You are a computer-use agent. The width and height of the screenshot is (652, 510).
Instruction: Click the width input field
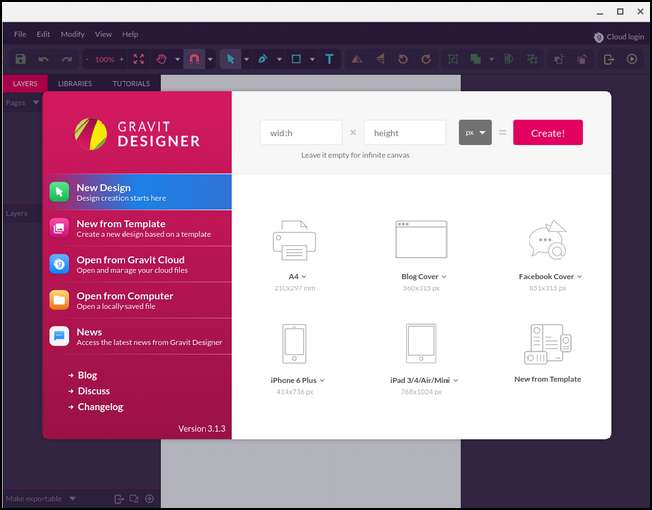pyautogui.click(x=300, y=133)
